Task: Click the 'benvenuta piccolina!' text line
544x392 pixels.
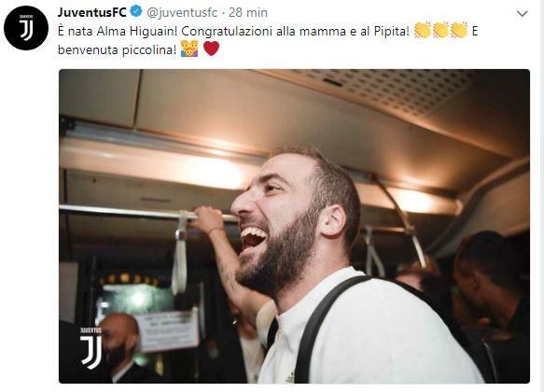Action: point(118,50)
